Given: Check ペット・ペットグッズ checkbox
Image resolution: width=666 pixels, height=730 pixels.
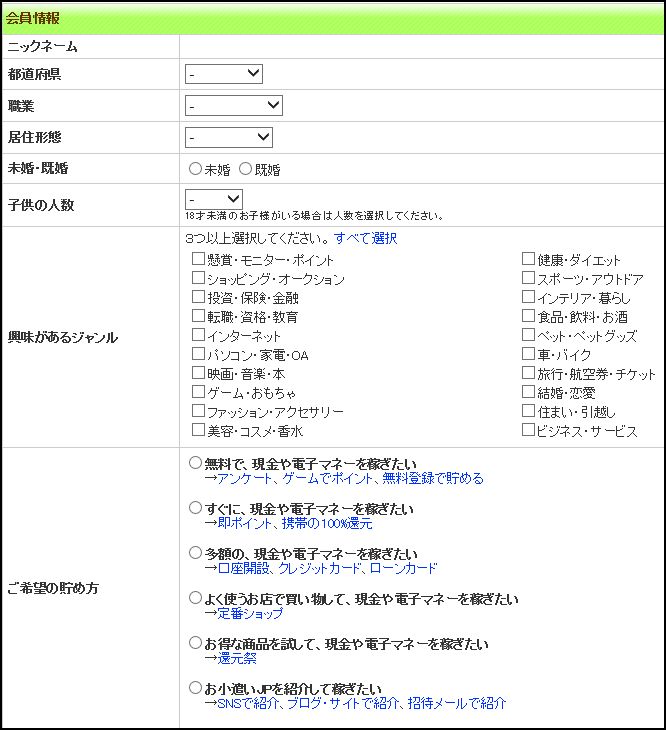Looking at the screenshot, I should (528, 335).
